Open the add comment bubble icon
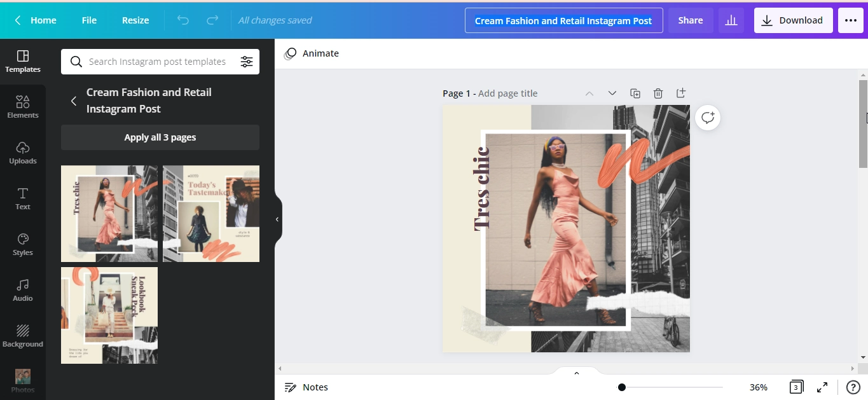The height and width of the screenshot is (400, 868). click(x=707, y=118)
